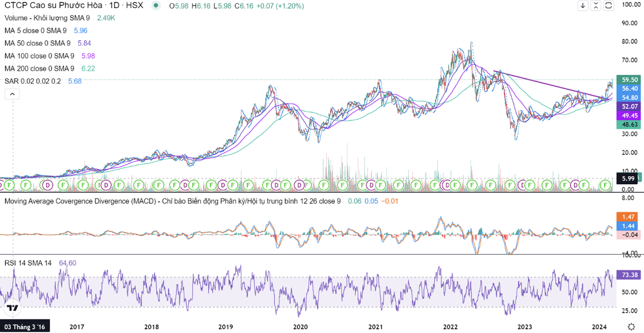Click the TradingView logo
This screenshot has height=333, width=644.
[12, 308]
